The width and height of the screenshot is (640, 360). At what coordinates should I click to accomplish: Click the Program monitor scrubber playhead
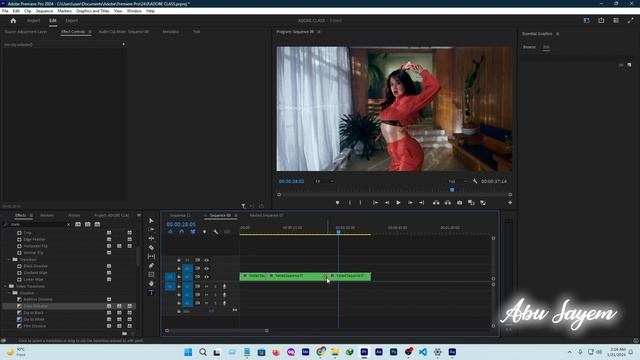452,190
